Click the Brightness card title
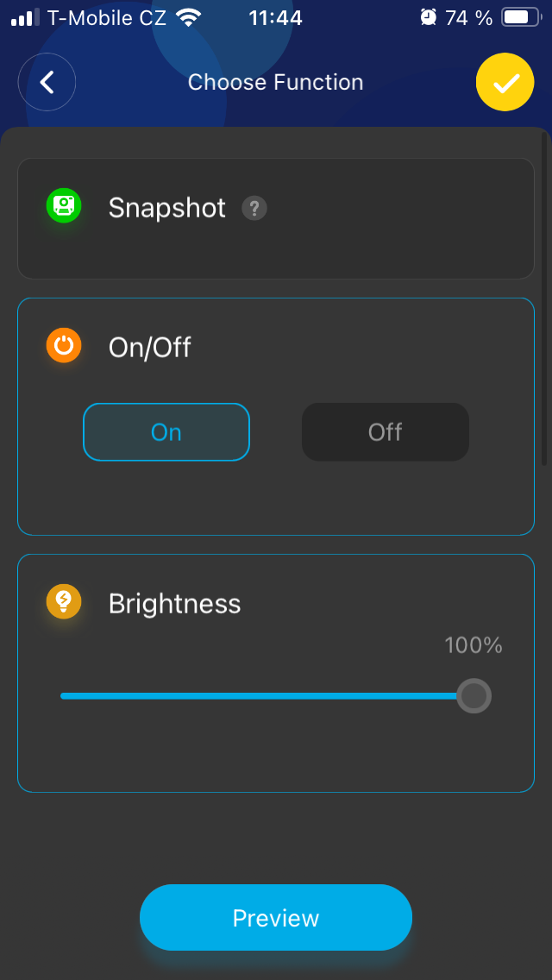Screen dimensions: 552x980 (x=174, y=603)
